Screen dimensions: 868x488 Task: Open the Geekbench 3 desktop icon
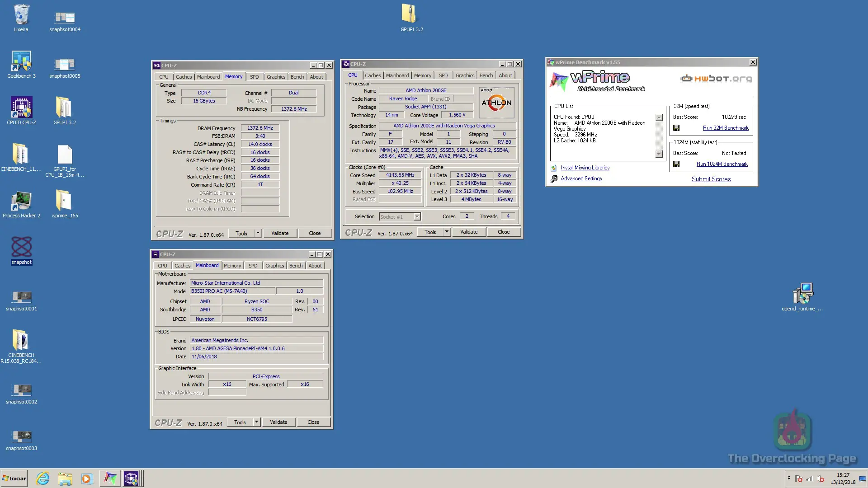point(21,64)
